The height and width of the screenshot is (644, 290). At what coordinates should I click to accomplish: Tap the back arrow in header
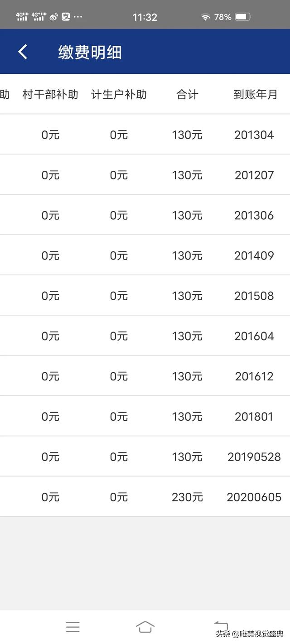pos(23,52)
